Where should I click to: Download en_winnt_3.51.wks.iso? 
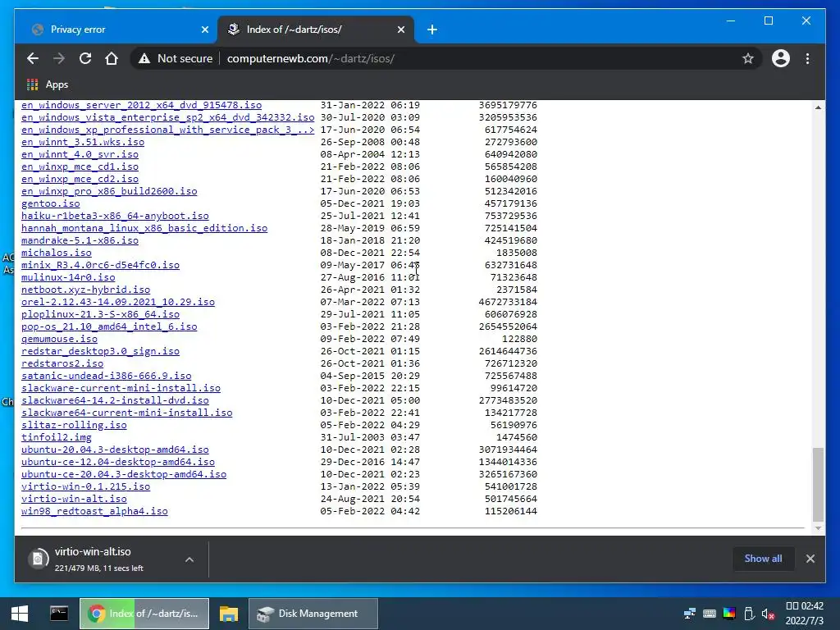coord(83,142)
